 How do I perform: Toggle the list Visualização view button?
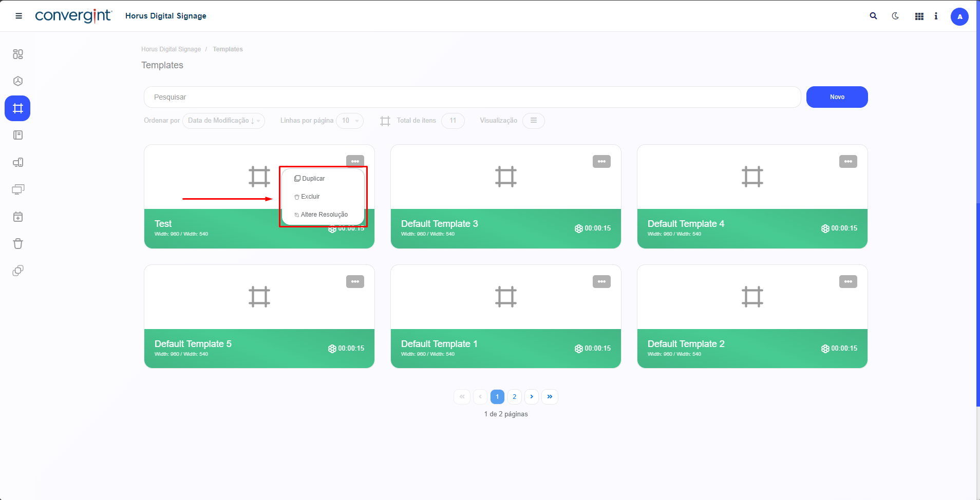(533, 121)
